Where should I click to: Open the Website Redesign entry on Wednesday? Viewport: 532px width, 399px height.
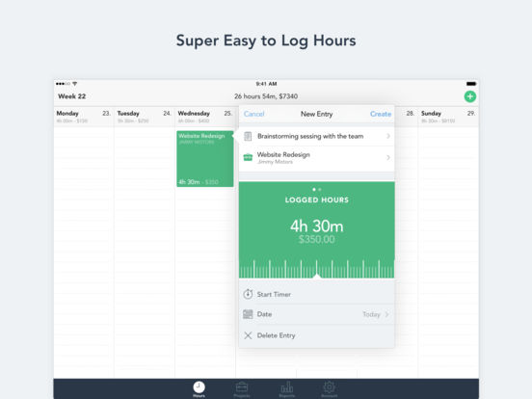tap(205, 159)
